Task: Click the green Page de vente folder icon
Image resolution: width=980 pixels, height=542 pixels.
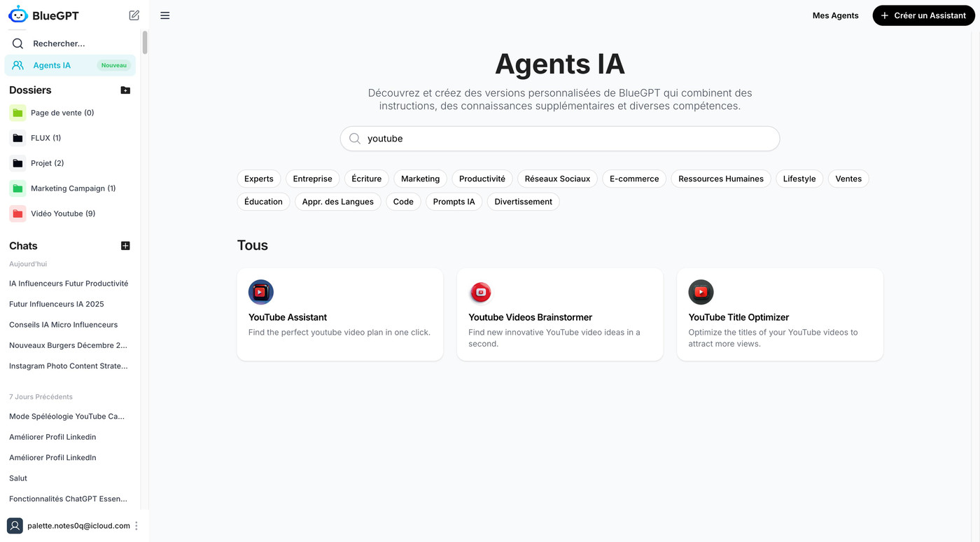Action: point(17,113)
